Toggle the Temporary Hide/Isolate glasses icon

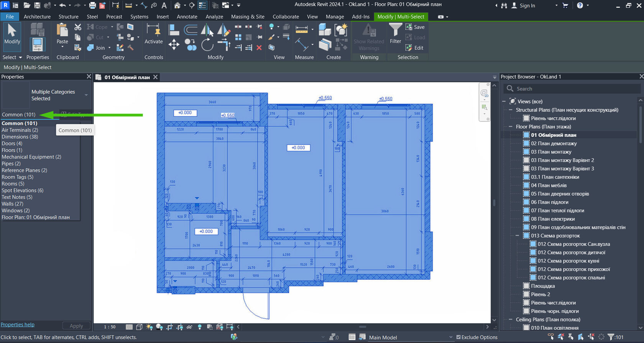pos(189,327)
